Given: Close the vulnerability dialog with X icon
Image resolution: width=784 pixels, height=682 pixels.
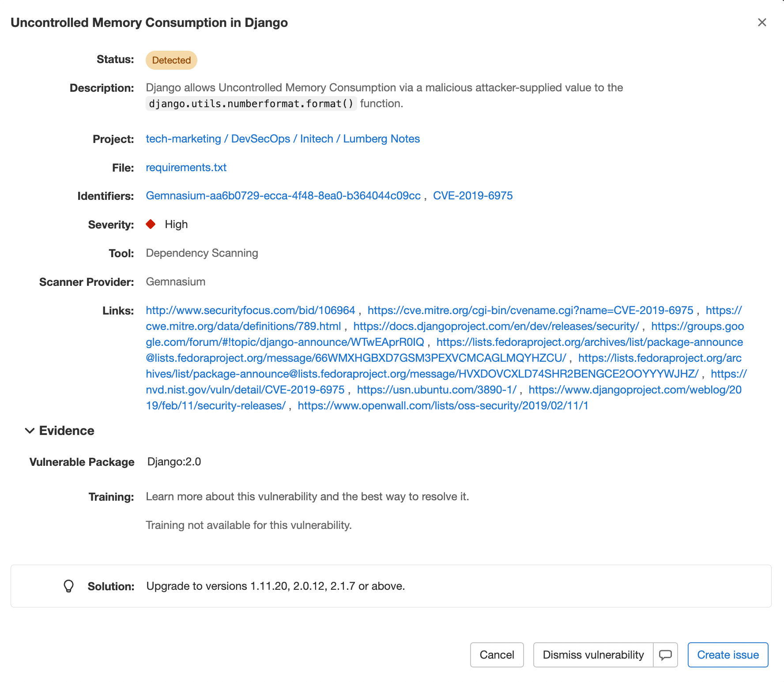Looking at the screenshot, I should click(x=761, y=22).
